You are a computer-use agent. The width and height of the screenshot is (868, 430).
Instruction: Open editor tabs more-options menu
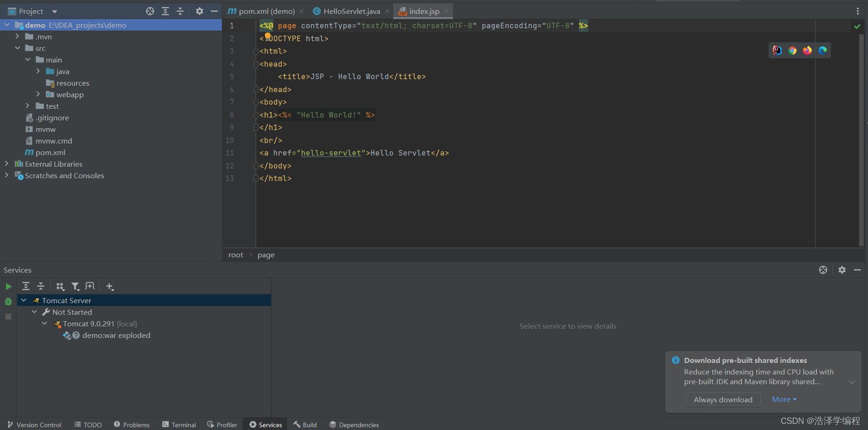click(858, 11)
